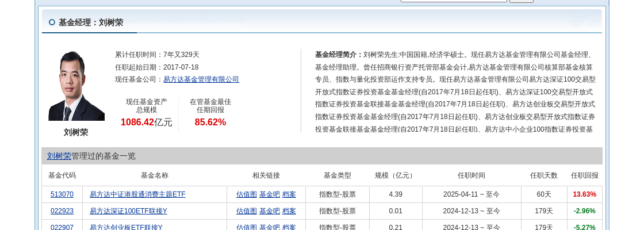Click the 规模（亿元） column header
The height and width of the screenshot is (230, 644).
(395, 175)
